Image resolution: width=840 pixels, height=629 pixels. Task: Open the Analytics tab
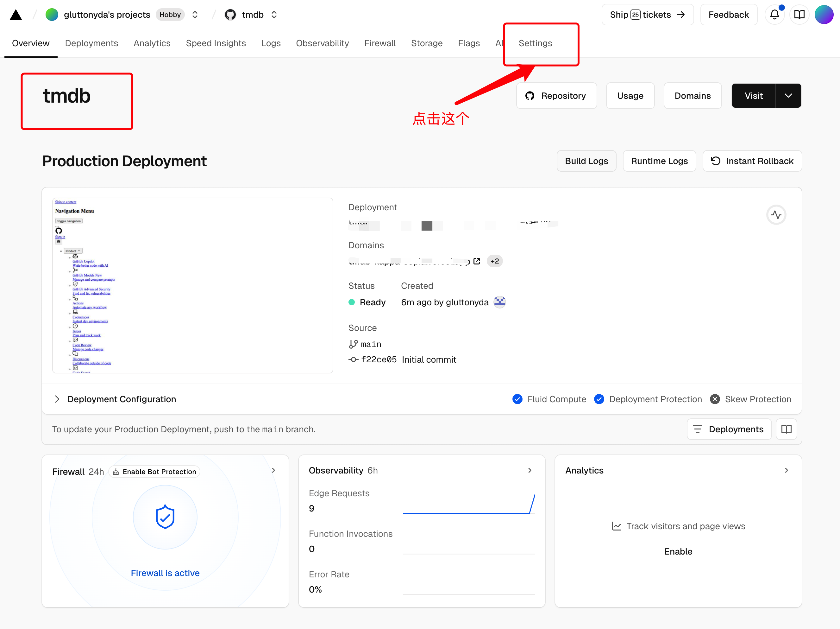coord(152,43)
